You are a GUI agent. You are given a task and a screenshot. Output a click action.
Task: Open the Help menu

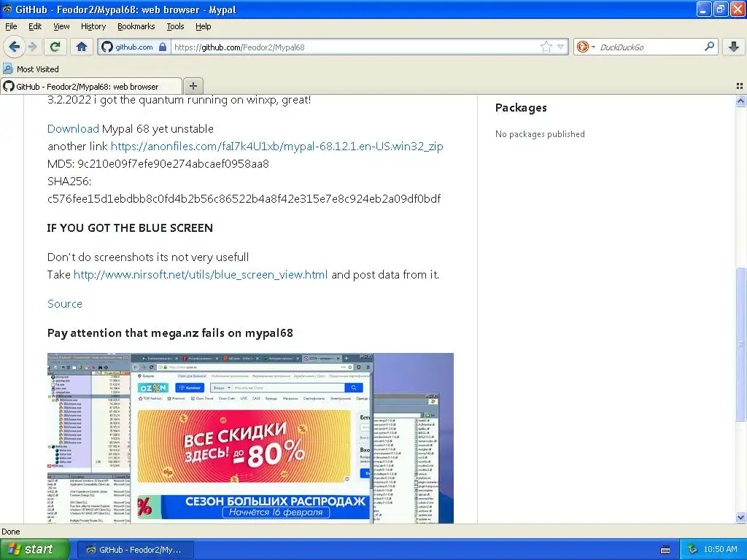pyautogui.click(x=203, y=26)
